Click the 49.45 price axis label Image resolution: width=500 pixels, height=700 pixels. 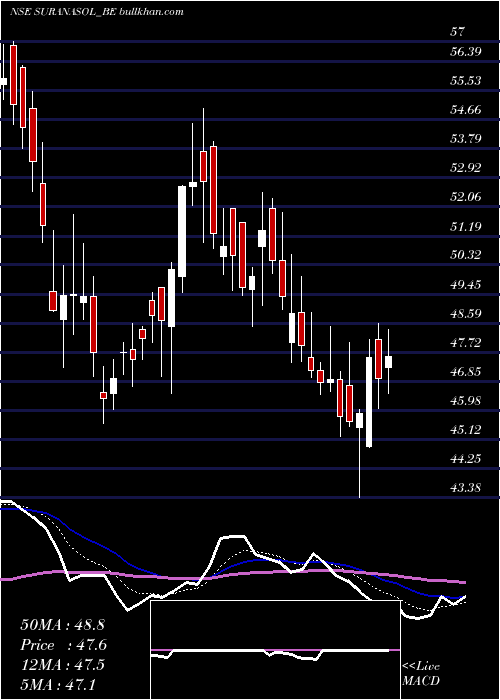point(466,284)
